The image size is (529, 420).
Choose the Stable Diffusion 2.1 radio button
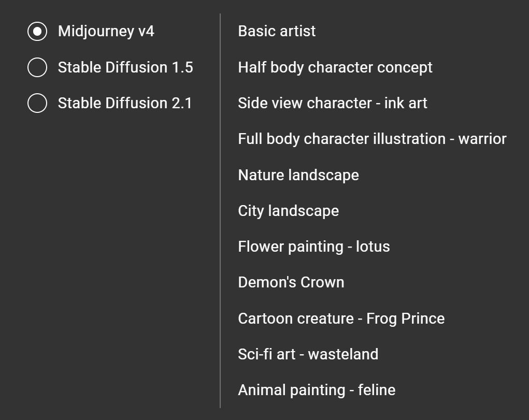tap(37, 103)
